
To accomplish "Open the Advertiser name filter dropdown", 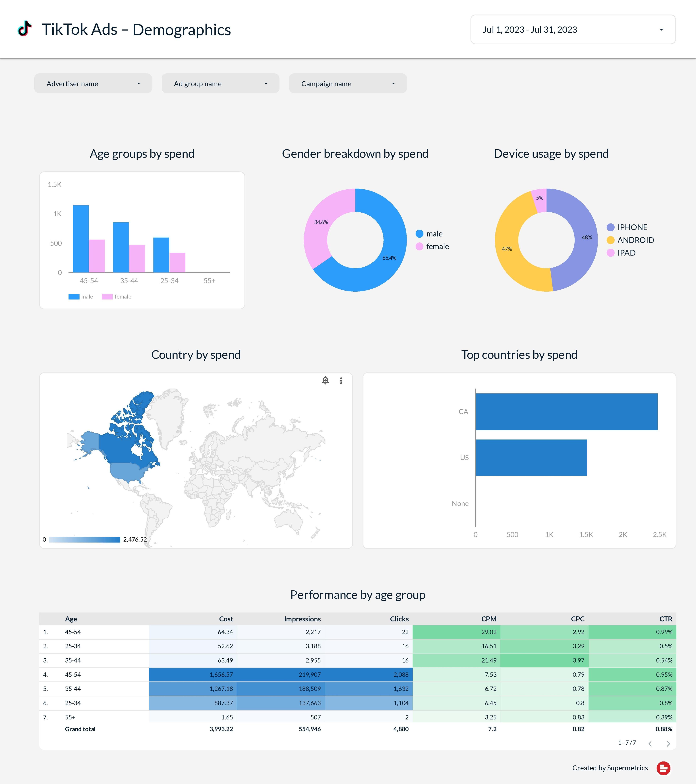I will point(93,84).
